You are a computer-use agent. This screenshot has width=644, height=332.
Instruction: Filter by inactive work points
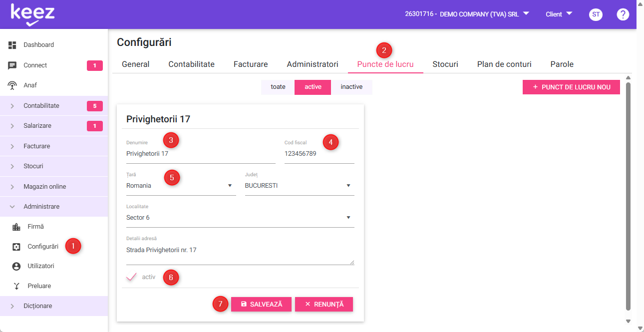(x=351, y=87)
